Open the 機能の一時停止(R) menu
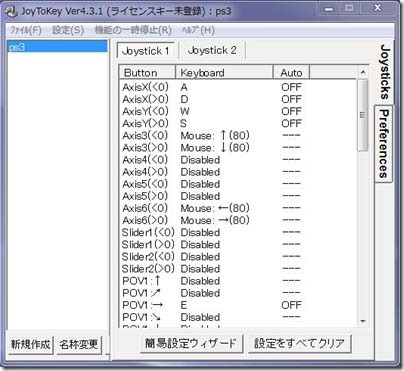404x371 pixels. click(x=133, y=30)
